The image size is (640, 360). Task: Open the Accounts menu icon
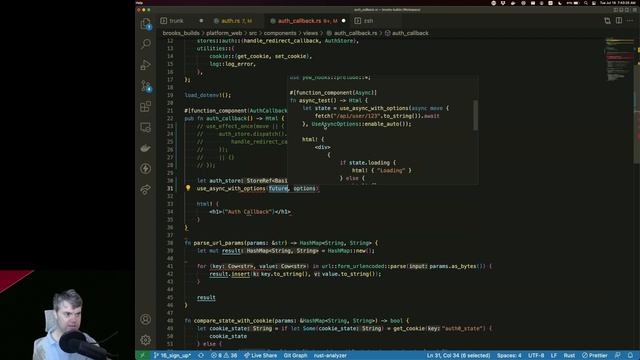(x=146, y=319)
